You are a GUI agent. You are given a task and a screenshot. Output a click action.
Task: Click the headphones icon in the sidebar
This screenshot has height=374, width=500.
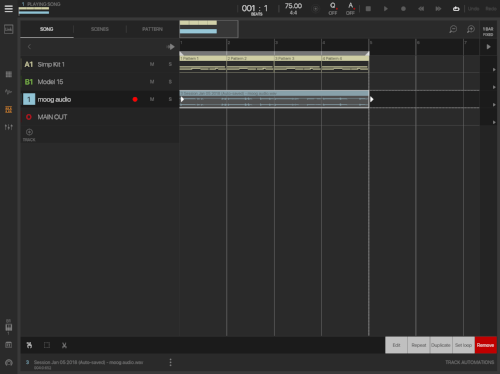click(x=9, y=363)
